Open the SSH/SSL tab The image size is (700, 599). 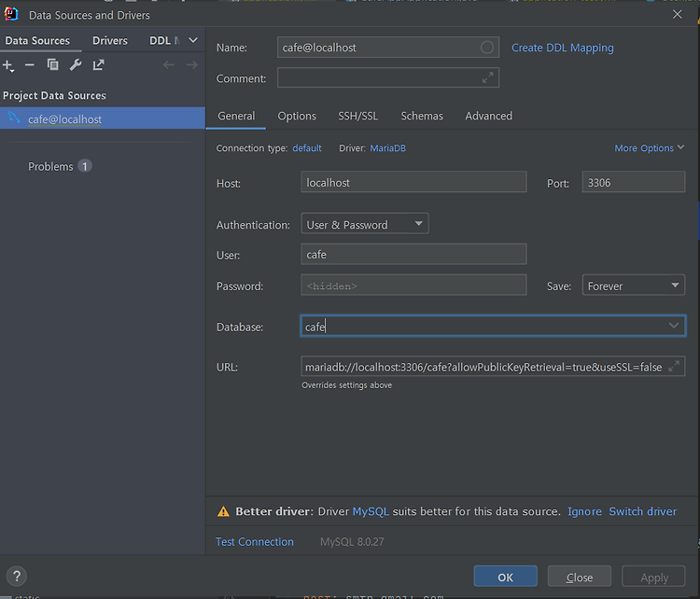[x=358, y=116]
